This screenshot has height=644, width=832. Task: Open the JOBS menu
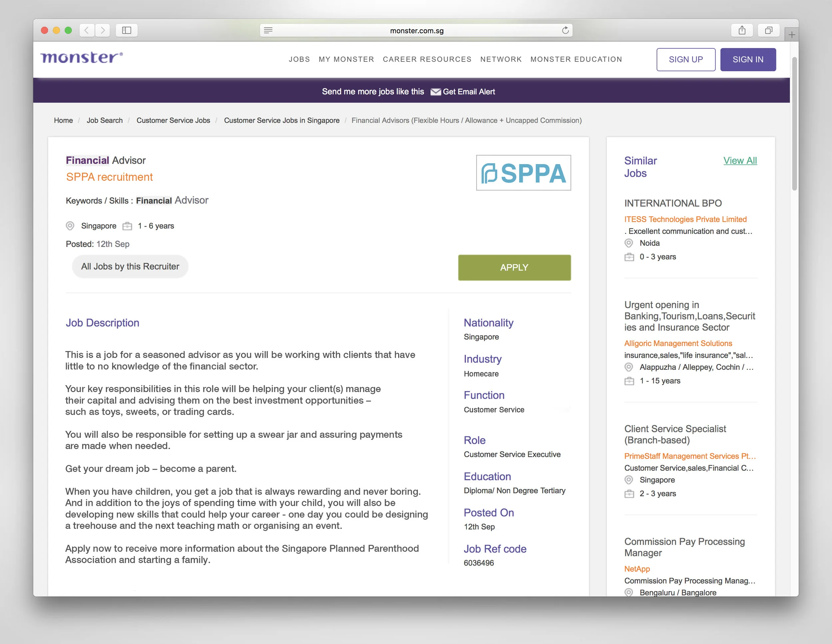299,60
